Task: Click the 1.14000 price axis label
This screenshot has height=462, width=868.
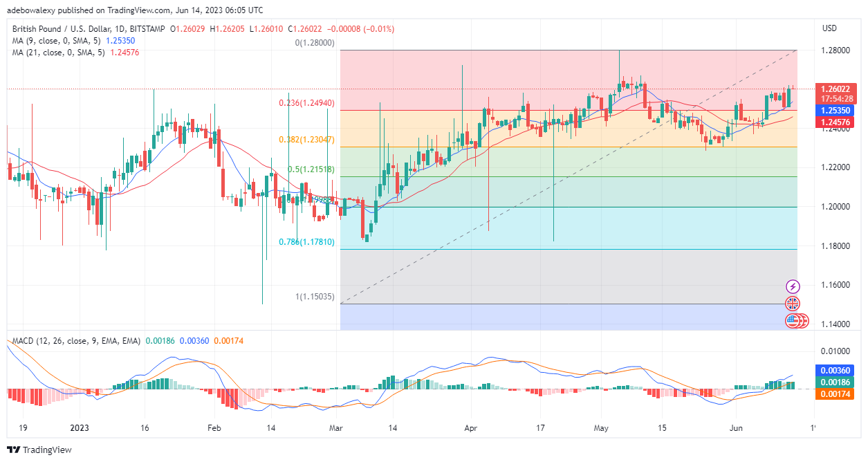Action: tap(835, 324)
